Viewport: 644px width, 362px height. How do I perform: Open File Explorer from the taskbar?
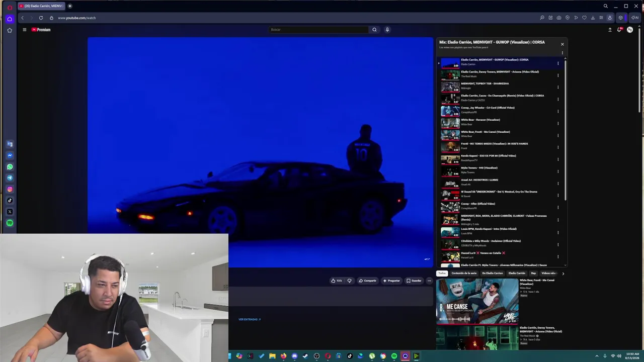pos(272,356)
